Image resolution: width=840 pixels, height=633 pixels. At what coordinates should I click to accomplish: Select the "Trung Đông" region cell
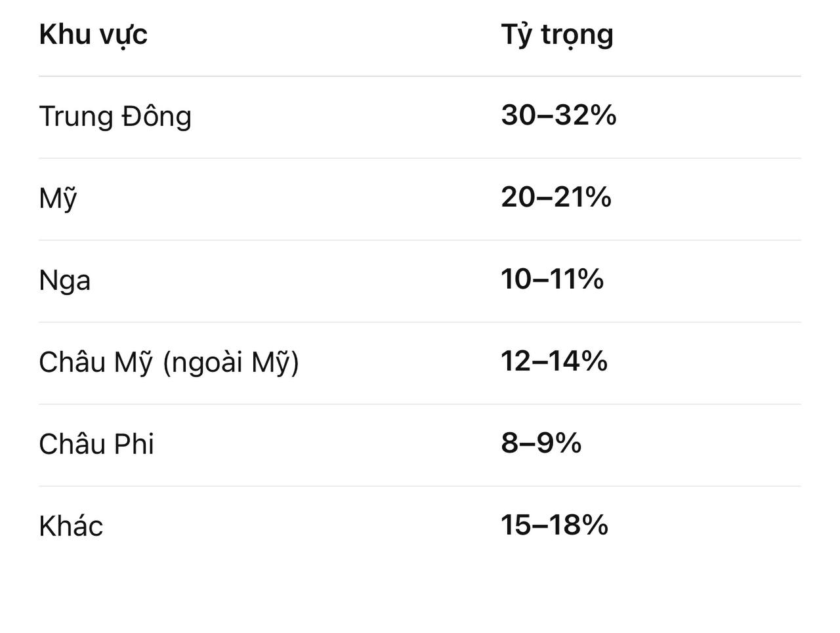click(115, 117)
